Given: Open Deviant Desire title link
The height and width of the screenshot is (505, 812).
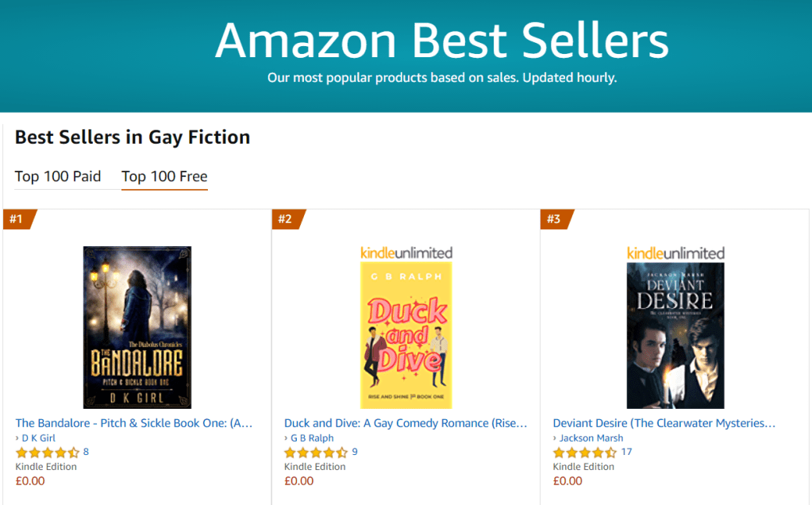Looking at the screenshot, I should (664, 423).
